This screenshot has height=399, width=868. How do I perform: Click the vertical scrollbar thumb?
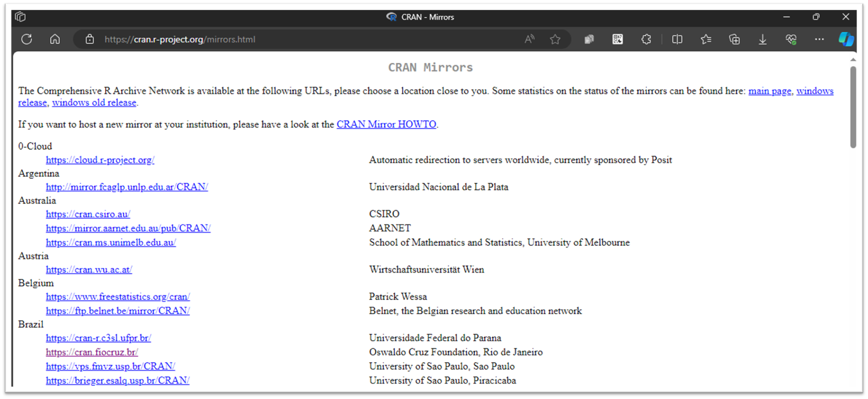coord(853,107)
